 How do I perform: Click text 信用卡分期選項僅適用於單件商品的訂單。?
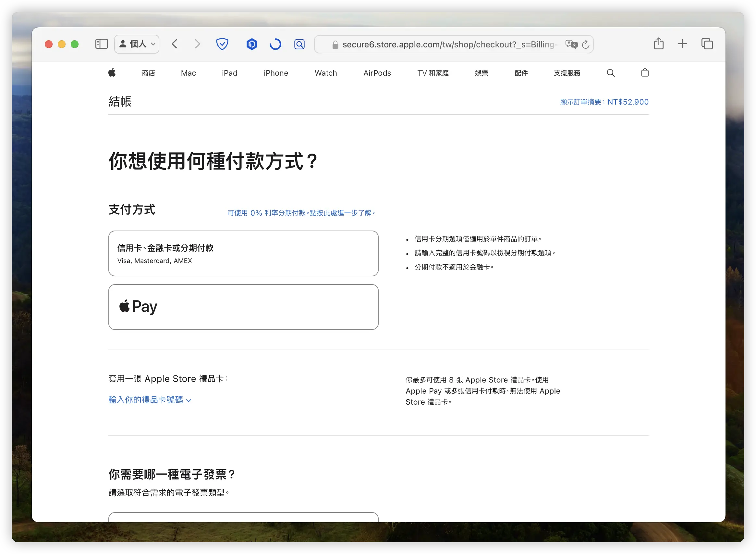478,239
